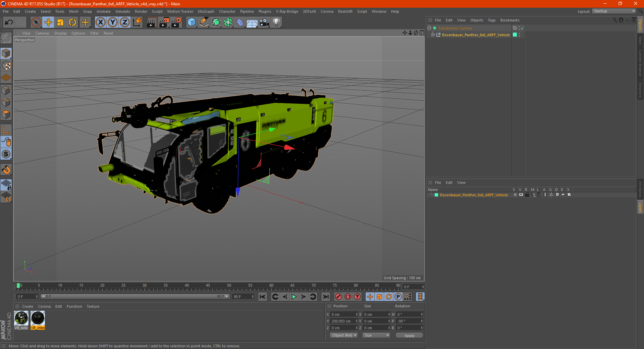Click the Light object icon
The width and height of the screenshot is (644, 349).
coord(276,22)
